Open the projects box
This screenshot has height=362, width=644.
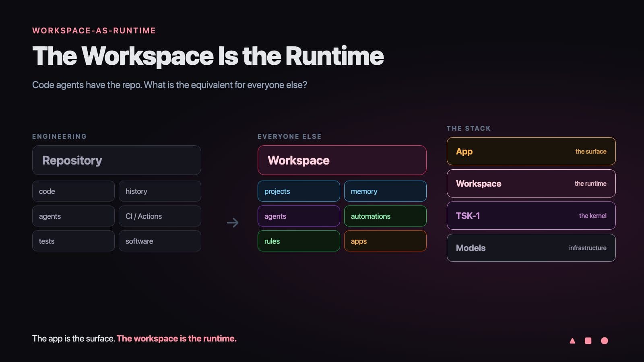(299, 191)
